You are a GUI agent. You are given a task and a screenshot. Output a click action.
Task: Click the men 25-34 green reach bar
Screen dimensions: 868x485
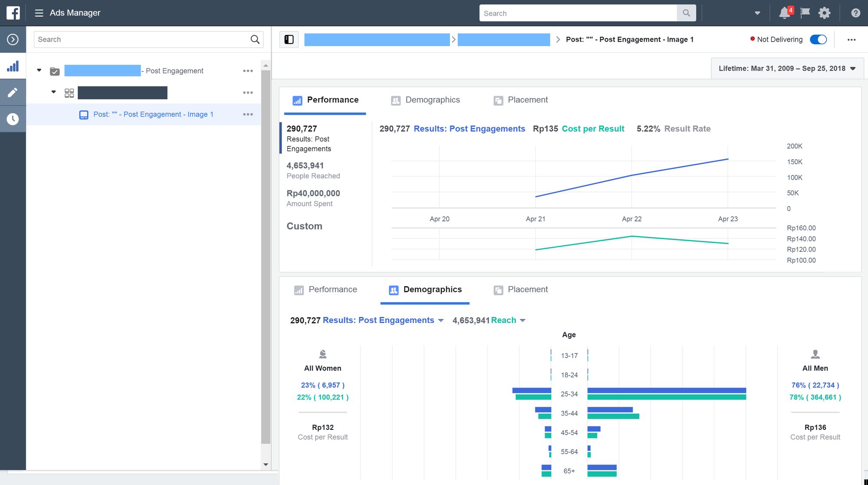(667, 397)
